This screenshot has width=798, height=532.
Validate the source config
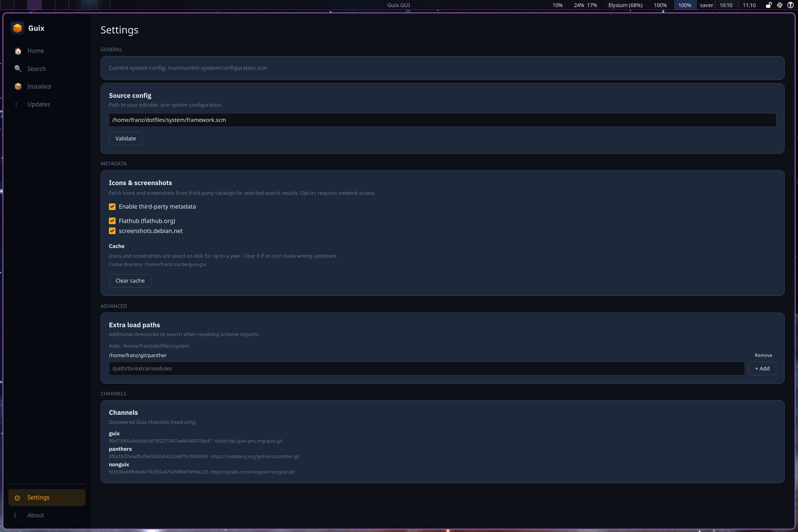click(126, 139)
